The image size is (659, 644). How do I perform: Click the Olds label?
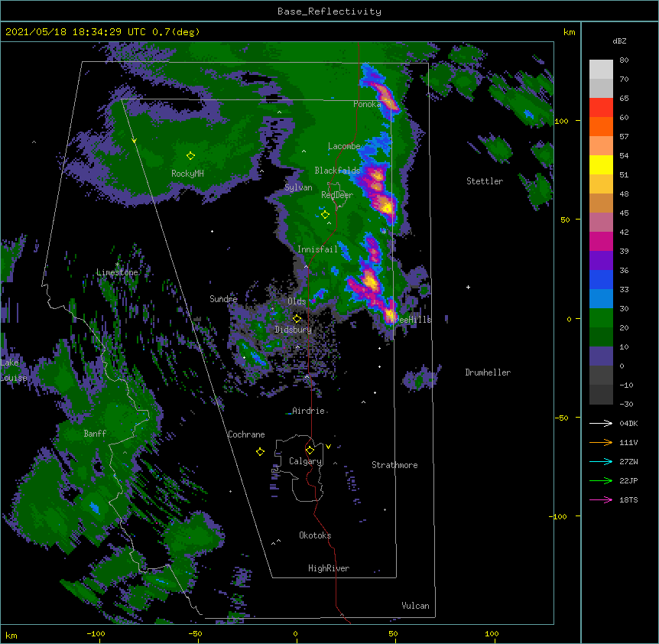297,301
